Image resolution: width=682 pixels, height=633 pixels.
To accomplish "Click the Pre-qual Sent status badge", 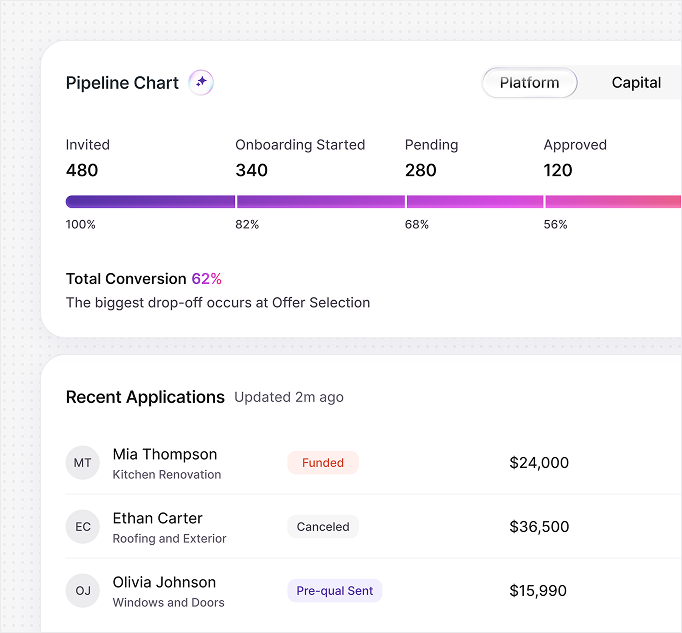I will (x=334, y=590).
